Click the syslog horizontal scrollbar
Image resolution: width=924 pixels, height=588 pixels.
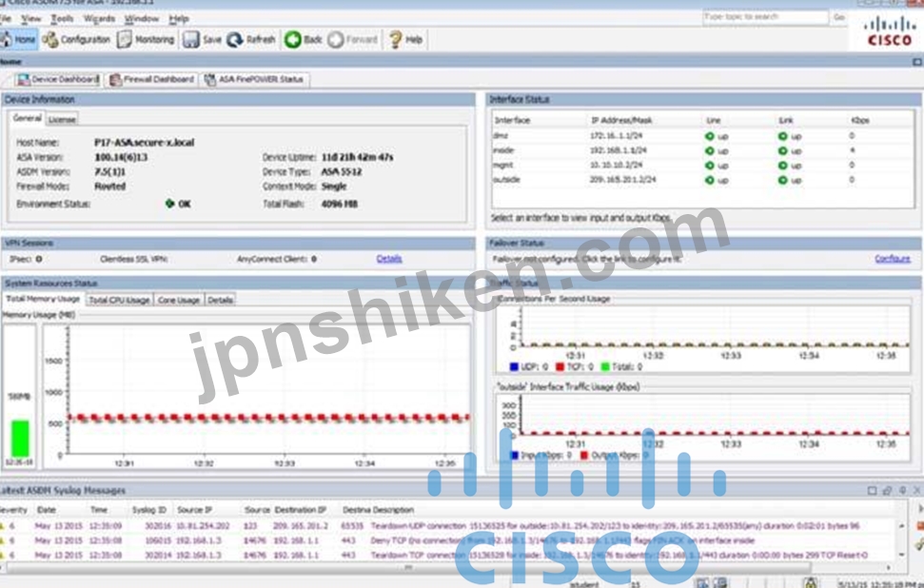click(x=408, y=567)
